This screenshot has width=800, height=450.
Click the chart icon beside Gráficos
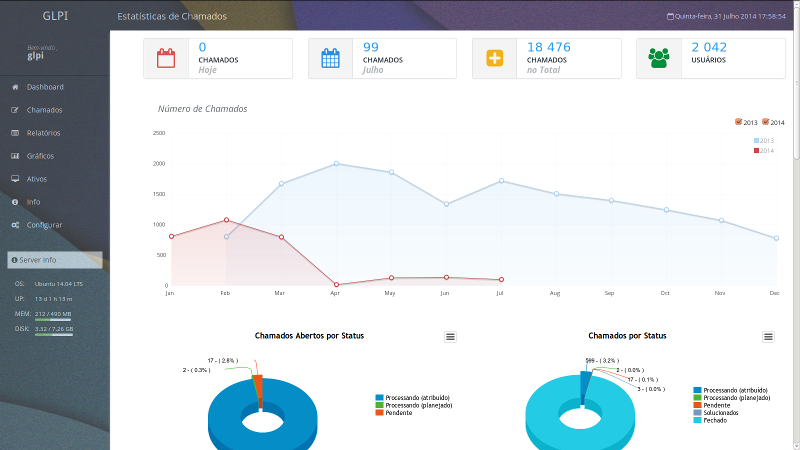(x=15, y=156)
